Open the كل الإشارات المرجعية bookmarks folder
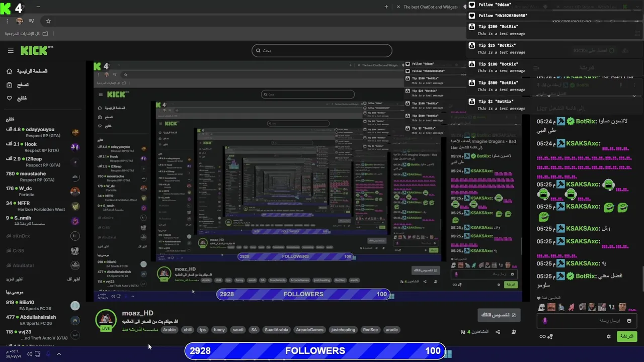This screenshot has width=644, height=362. (x=27, y=33)
